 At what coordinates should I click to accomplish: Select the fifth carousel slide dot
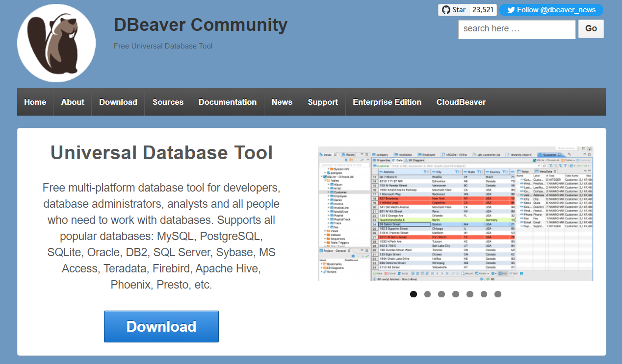point(470,294)
